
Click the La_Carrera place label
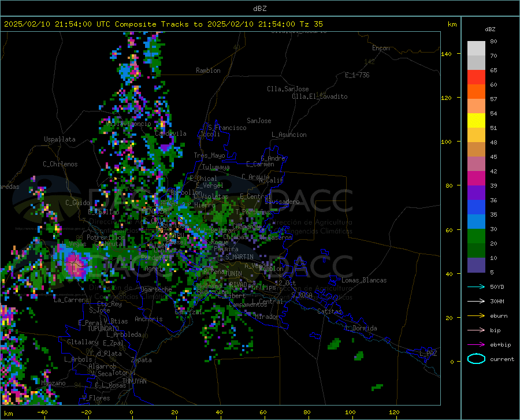[x=71, y=300]
